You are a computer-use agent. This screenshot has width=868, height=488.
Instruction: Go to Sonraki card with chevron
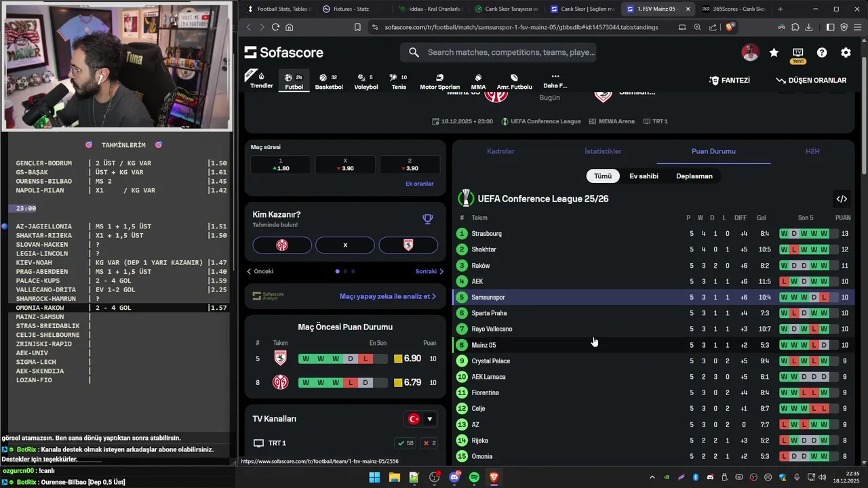[x=430, y=271]
